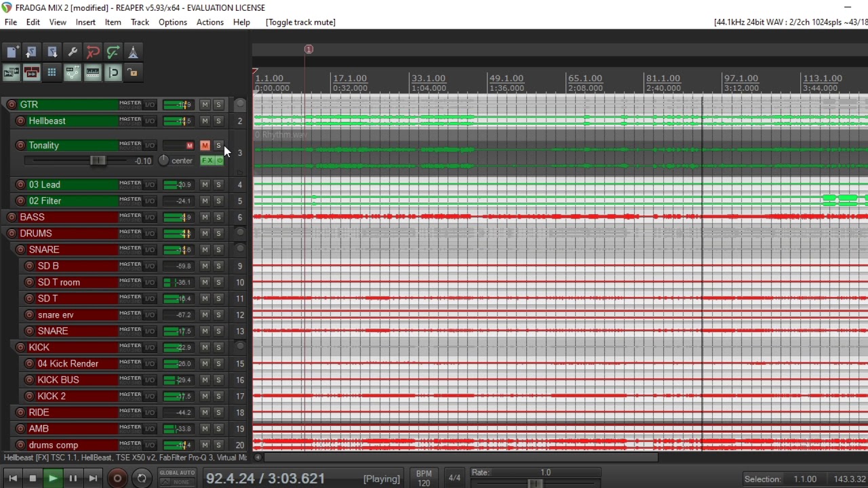Go to start of project
The height and width of the screenshot is (488, 868).
[12, 479]
